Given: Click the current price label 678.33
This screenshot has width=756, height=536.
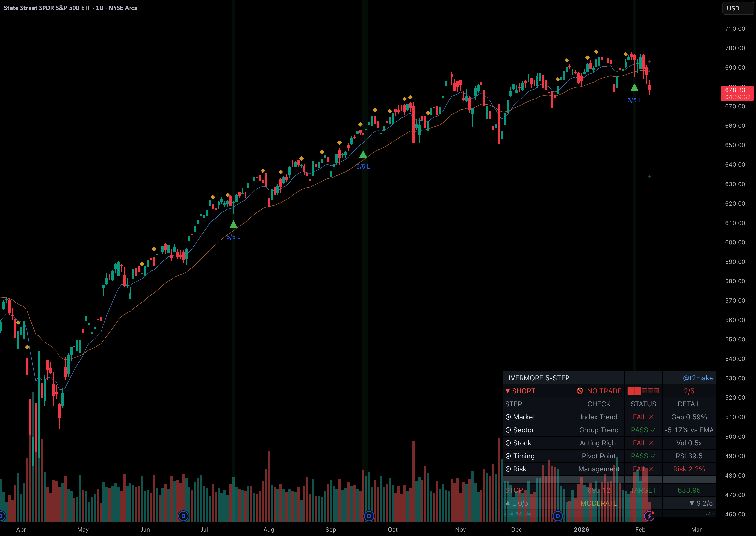Looking at the screenshot, I should tap(737, 93).
